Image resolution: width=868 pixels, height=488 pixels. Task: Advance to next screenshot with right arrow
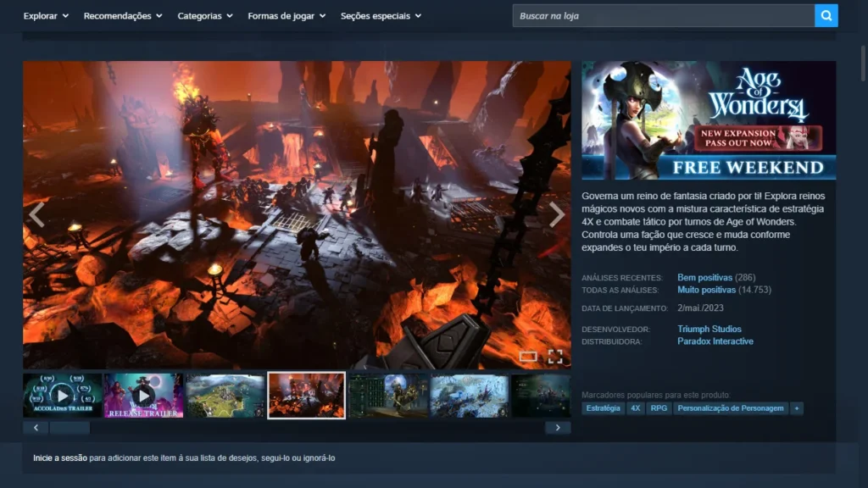click(x=557, y=215)
